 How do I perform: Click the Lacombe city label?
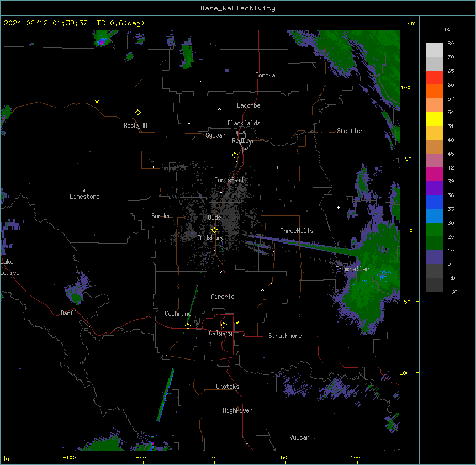tap(248, 105)
